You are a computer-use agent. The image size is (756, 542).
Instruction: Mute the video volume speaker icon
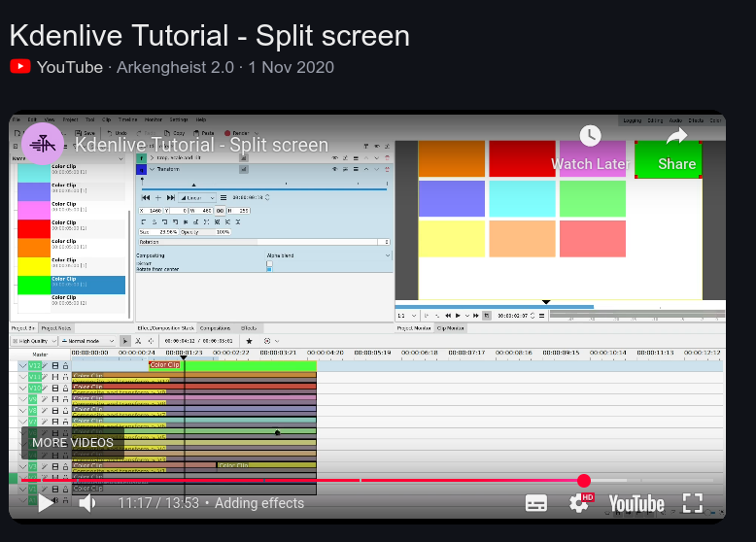pos(86,503)
